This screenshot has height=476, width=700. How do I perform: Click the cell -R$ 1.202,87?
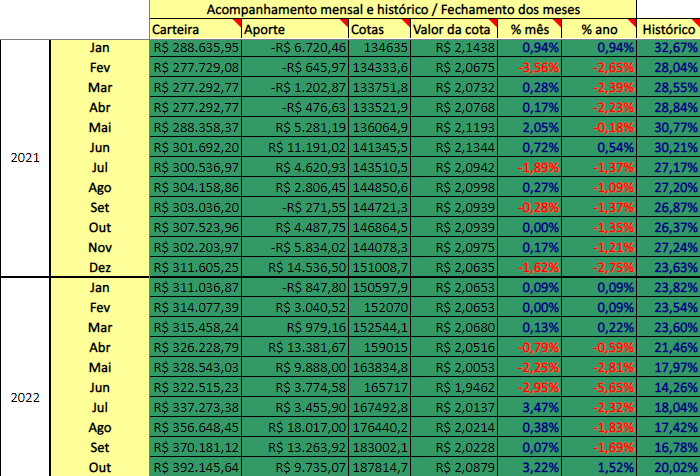pyautogui.click(x=295, y=88)
